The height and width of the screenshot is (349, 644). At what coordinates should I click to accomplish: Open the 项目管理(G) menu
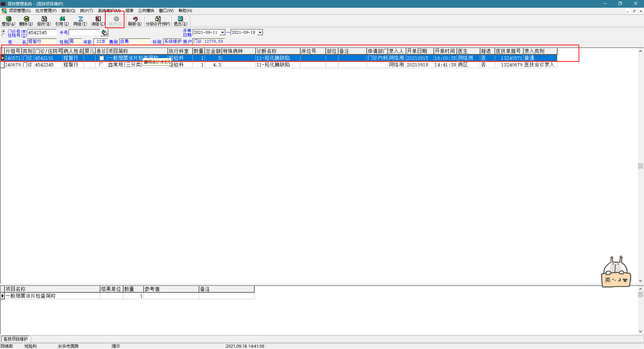point(20,11)
